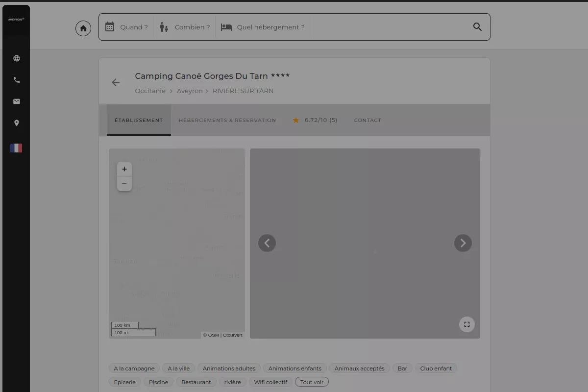Click the 'Tout voir' button
Image resolution: width=588 pixels, height=392 pixels.
[x=312, y=382]
